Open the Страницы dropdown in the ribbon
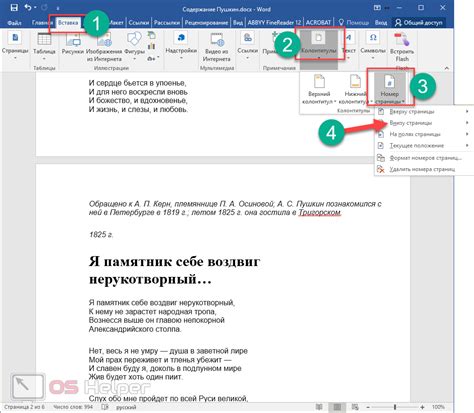This screenshot has height=413, width=474. pos(15,47)
